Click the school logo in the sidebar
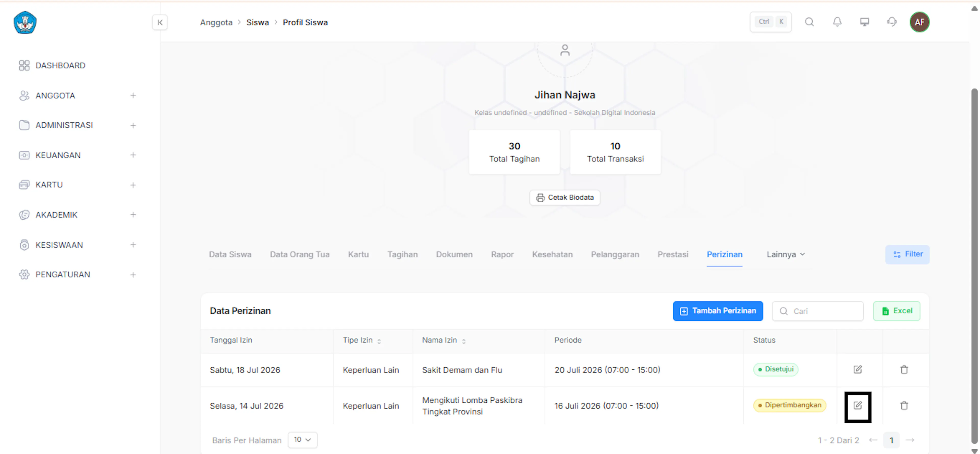This screenshot has width=980, height=454. tap(25, 22)
